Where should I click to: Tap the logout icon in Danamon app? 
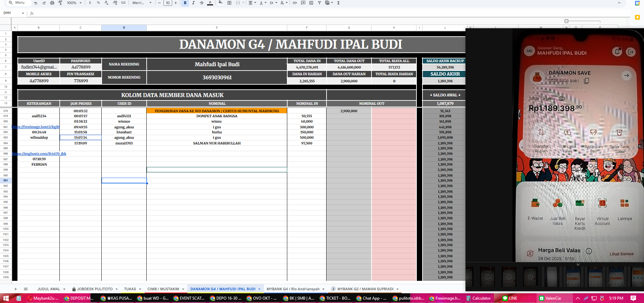631,52
